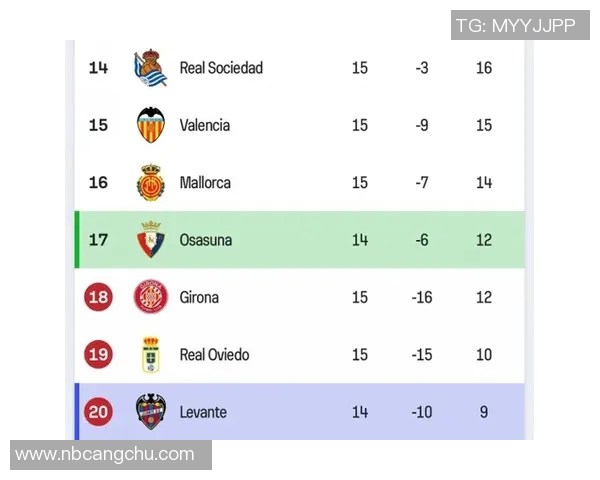Click the Levante club crest
This screenshot has width=600, height=480.
click(x=151, y=412)
